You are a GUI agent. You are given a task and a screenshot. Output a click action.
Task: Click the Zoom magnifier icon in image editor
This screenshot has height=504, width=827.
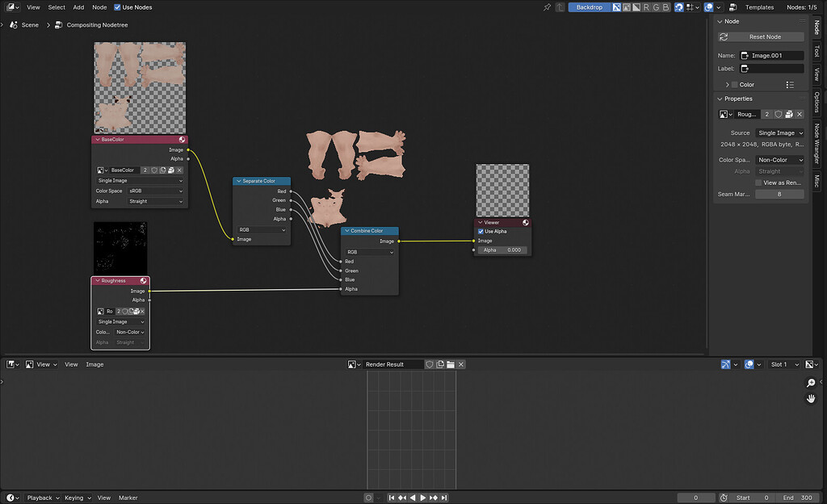pos(811,383)
